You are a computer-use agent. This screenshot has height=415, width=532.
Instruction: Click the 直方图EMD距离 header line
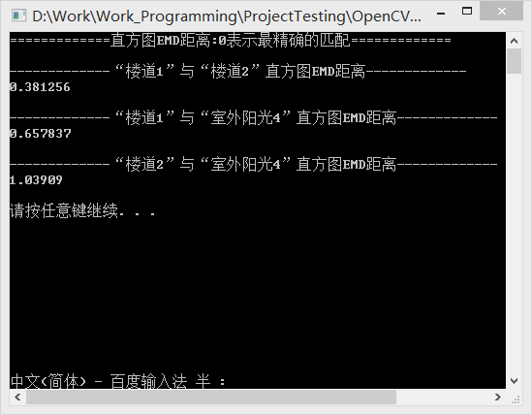[231, 41]
